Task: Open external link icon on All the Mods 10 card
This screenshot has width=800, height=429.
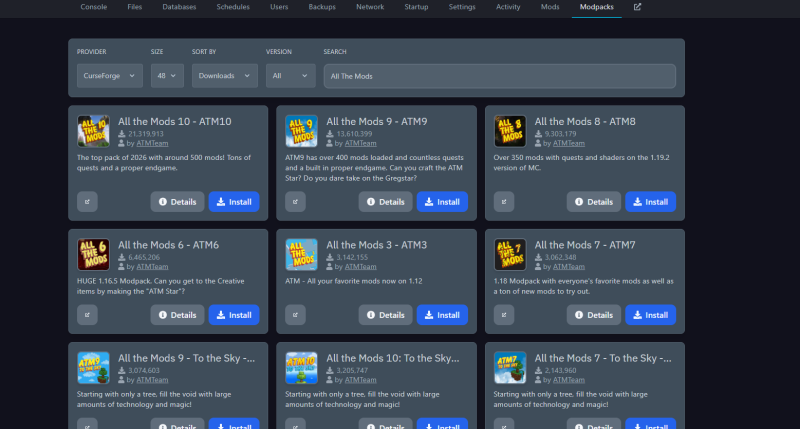Action: [x=87, y=201]
